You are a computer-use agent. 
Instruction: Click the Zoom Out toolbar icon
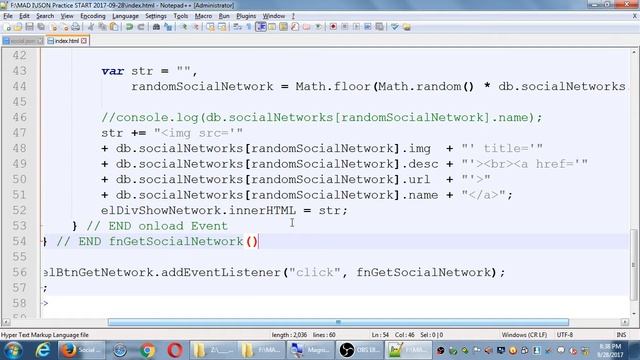(196, 27)
